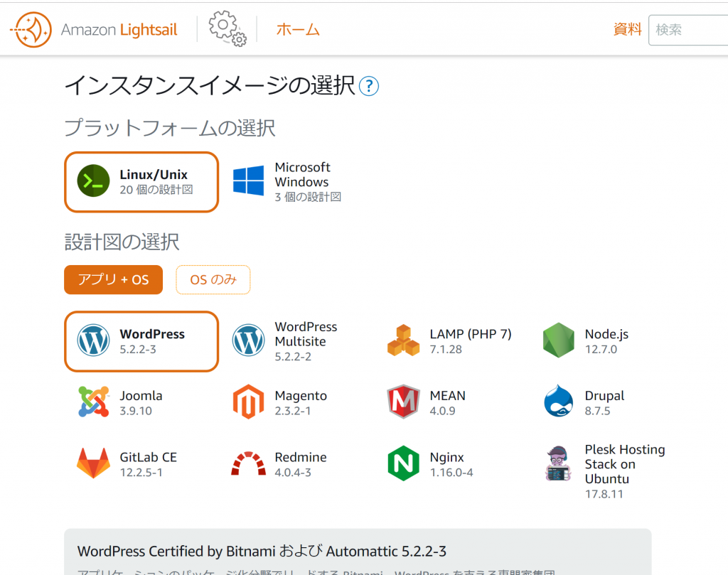Choose the WordPress Multisite logo icon
Image resolution: width=728 pixels, height=575 pixels.
click(248, 340)
